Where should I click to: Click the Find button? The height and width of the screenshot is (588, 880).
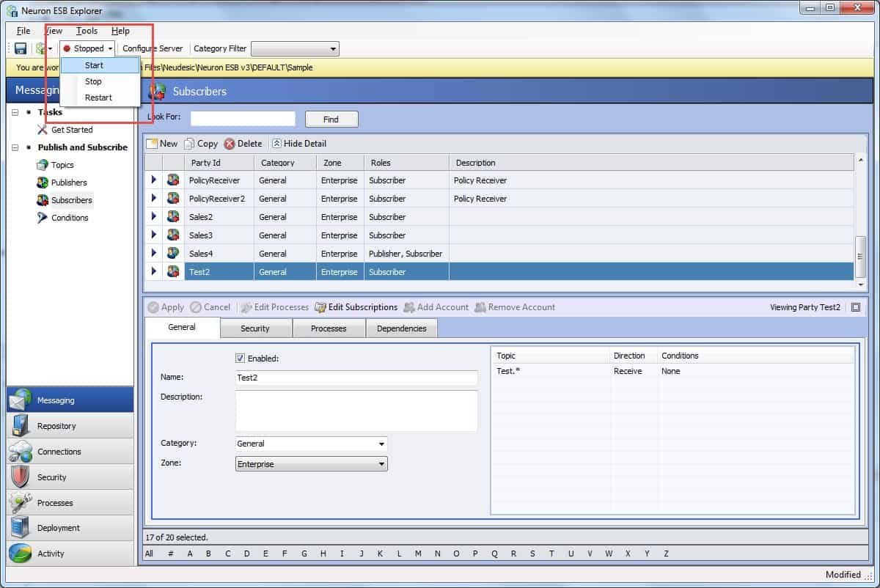pyautogui.click(x=331, y=119)
